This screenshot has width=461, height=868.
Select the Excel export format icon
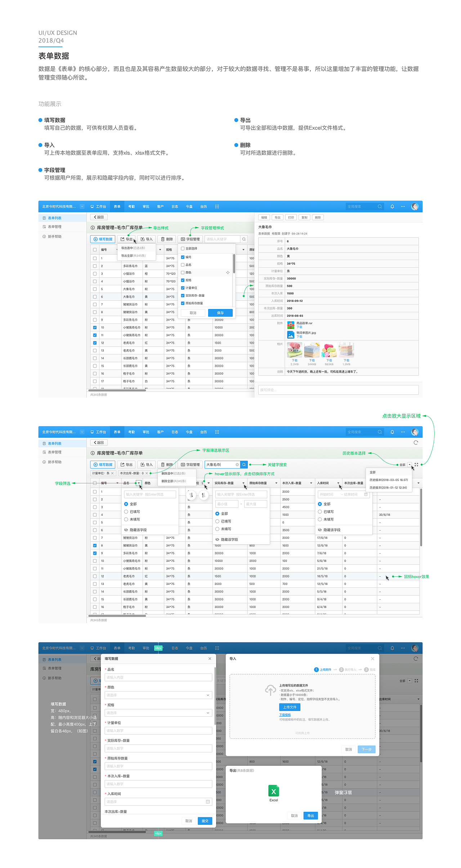[274, 791]
